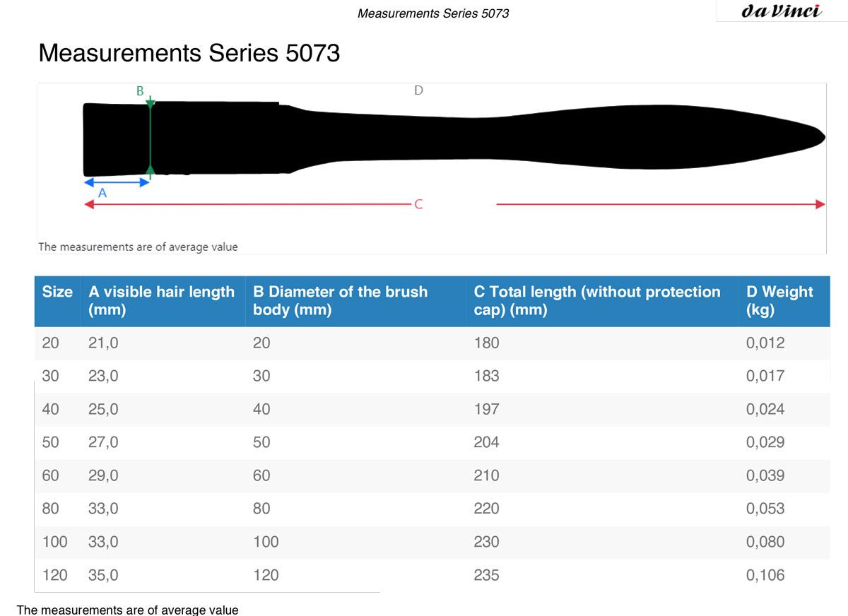Click the small italic page title at top
Screen dimensions: 848x616
click(x=433, y=13)
